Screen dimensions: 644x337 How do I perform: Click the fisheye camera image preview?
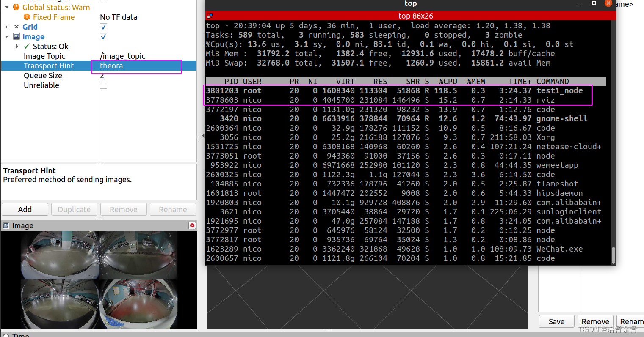pos(99,279)
